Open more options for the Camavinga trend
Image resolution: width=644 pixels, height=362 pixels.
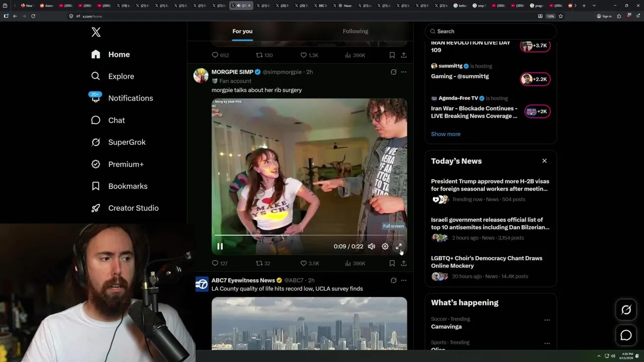pos(547,320)
